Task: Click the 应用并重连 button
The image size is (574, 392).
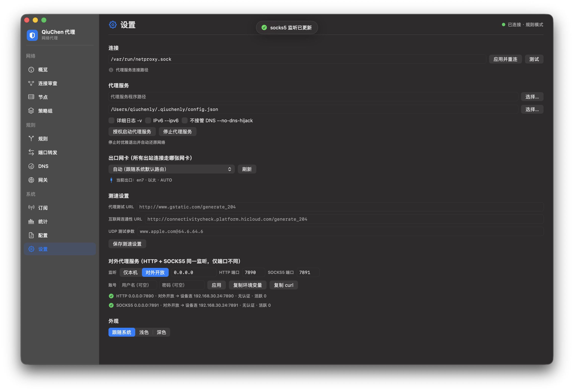Action: point(505,59)
